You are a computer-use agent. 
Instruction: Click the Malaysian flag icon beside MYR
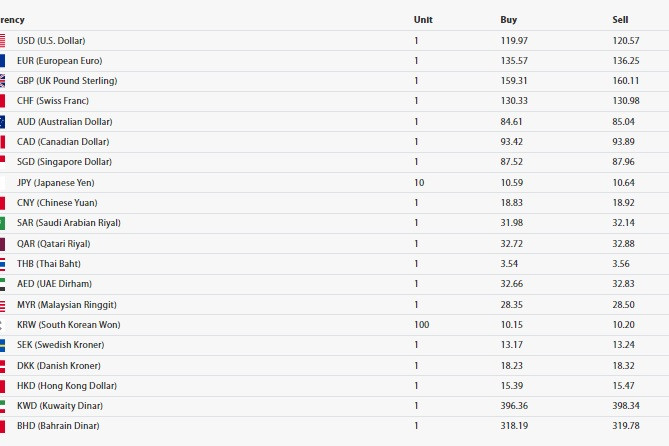click(x=3, y=305)
